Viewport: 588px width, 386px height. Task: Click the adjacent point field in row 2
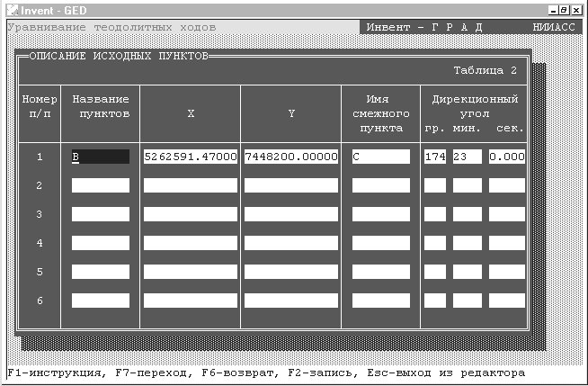(381, 185)
